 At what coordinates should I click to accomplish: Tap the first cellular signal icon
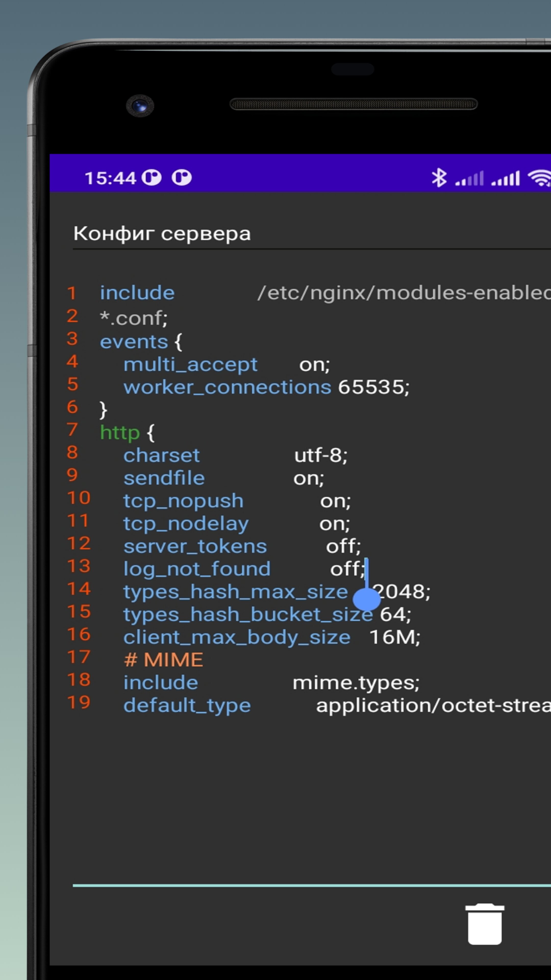(470, 178)
